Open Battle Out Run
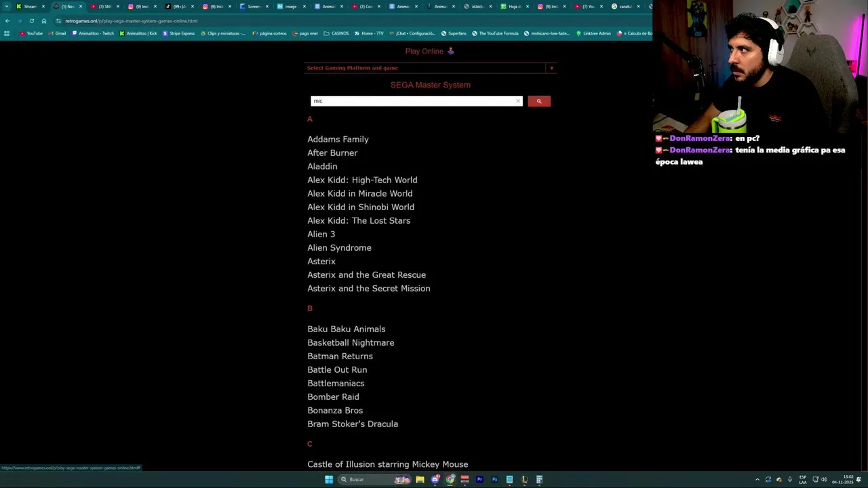 pos(337,369)
